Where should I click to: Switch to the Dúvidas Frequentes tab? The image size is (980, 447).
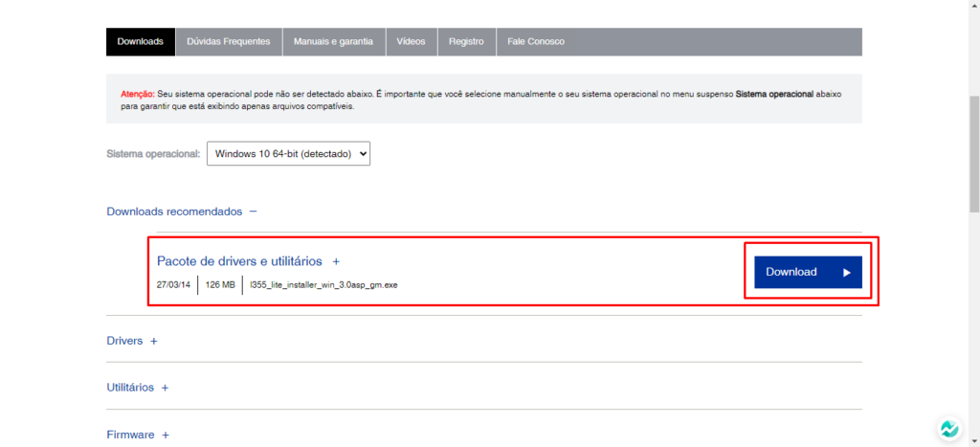tap(229, 42)
